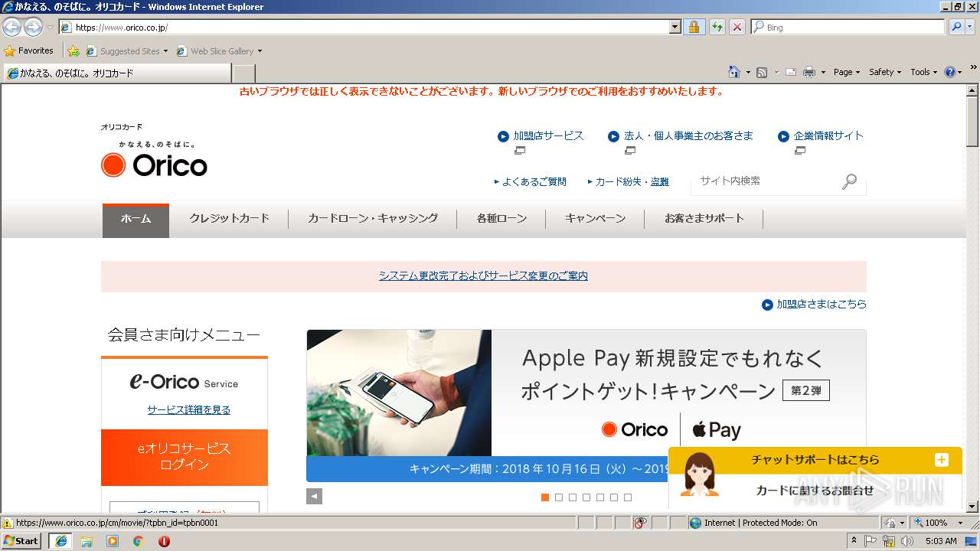This screenshot has height=551, width=980.
Task: Click the site search magnifier icon
Action: [849, 181]
